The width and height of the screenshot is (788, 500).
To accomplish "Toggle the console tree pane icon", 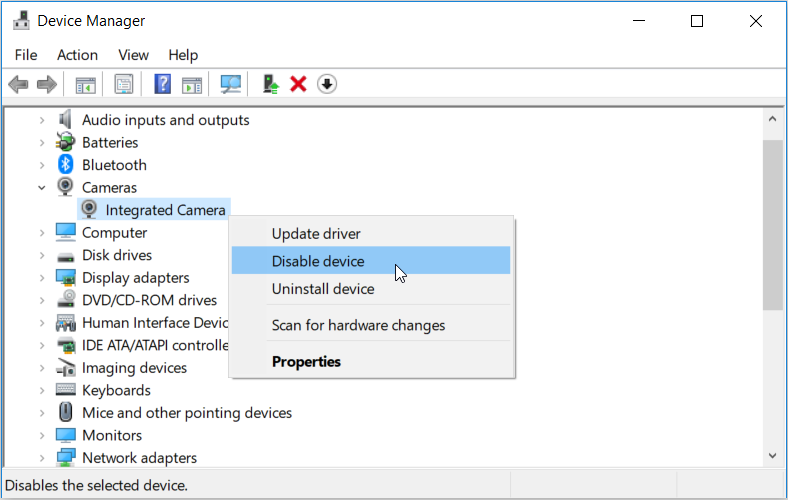I will (85, 84).
